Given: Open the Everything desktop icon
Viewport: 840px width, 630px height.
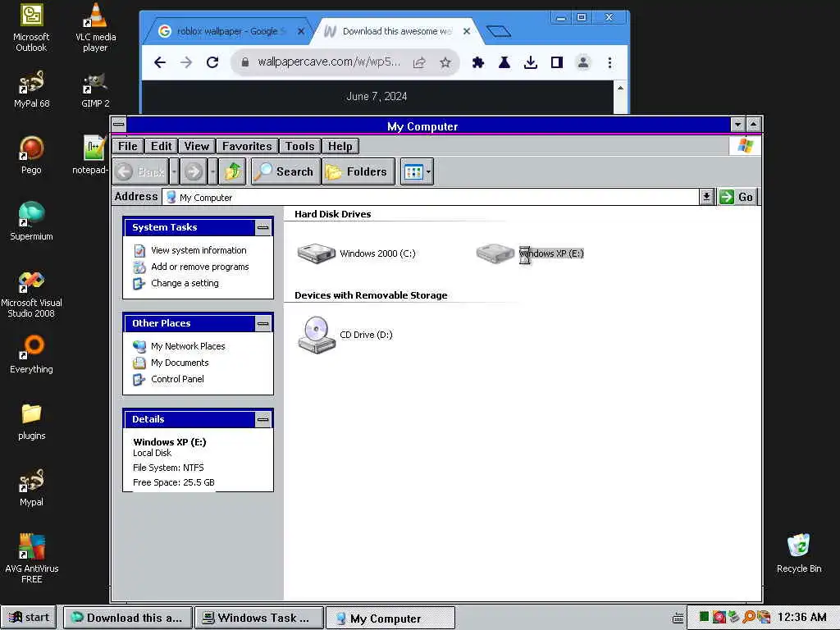Looking at the screenshot, I should [x=32, y=354].
